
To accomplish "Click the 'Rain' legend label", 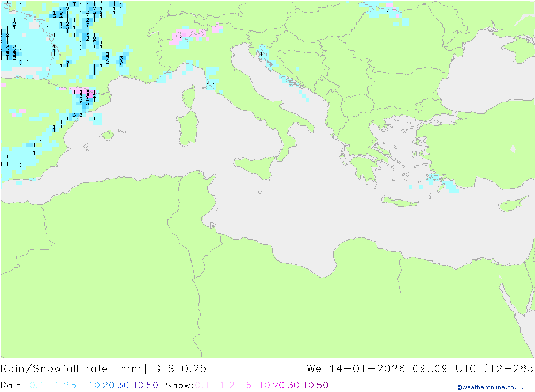I will click(x=11, y=385).
